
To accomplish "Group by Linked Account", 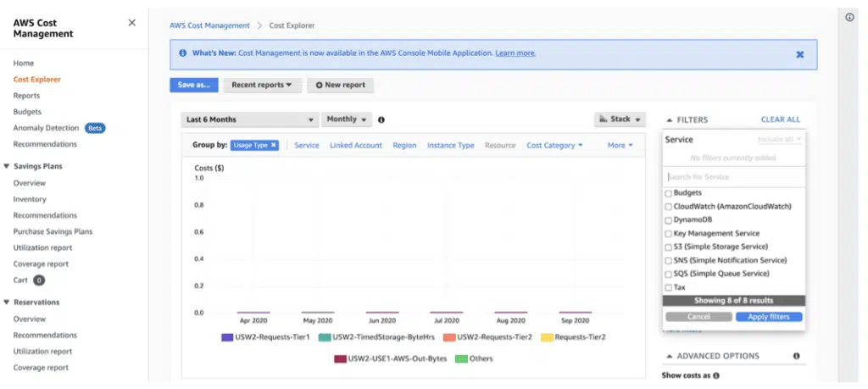I will click(x=356, y=145).
